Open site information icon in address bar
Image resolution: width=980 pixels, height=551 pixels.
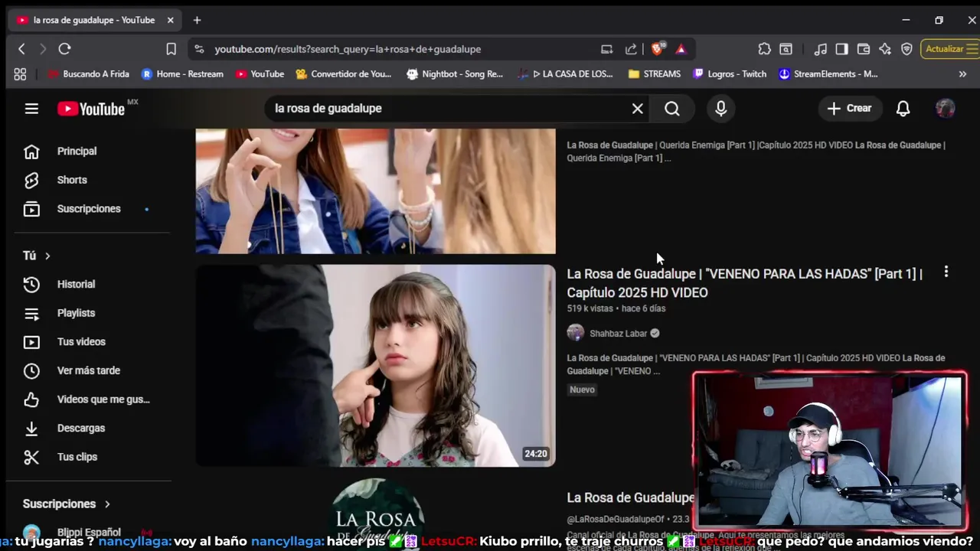coord(199,49)
